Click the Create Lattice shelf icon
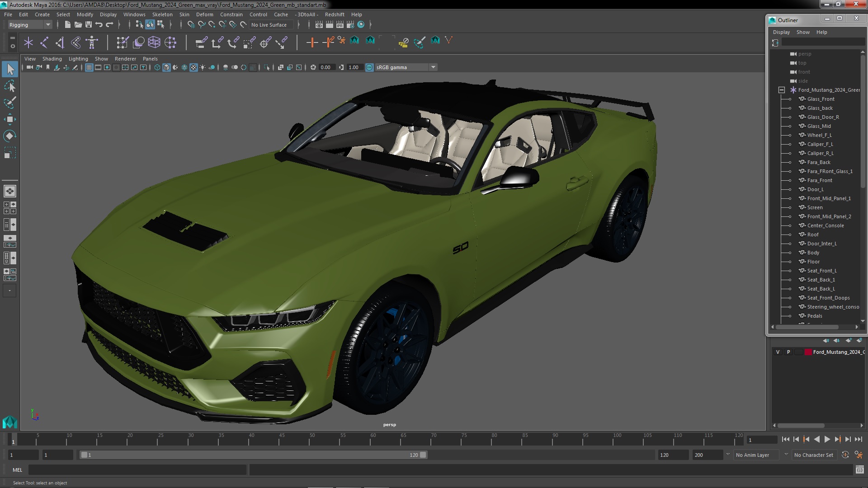The image size is (868, 488). pyautogui.click(x=154, y=43)
